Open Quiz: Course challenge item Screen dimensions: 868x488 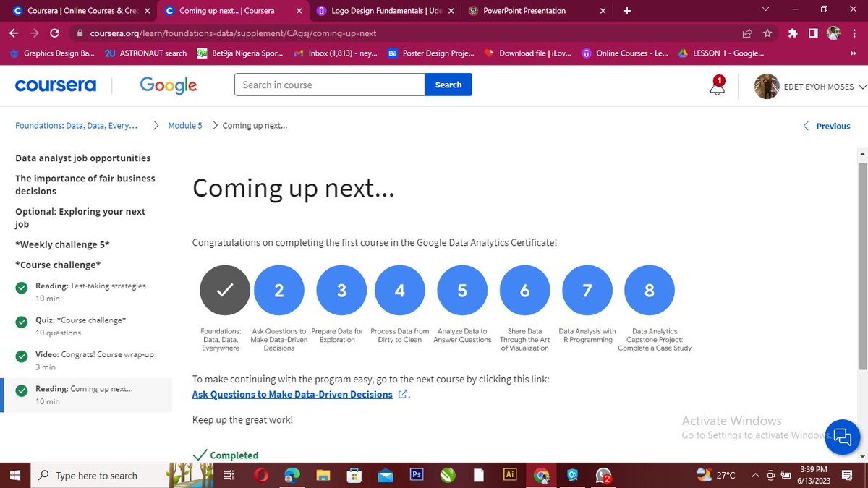pyautogui.click(x=86, y=326)
